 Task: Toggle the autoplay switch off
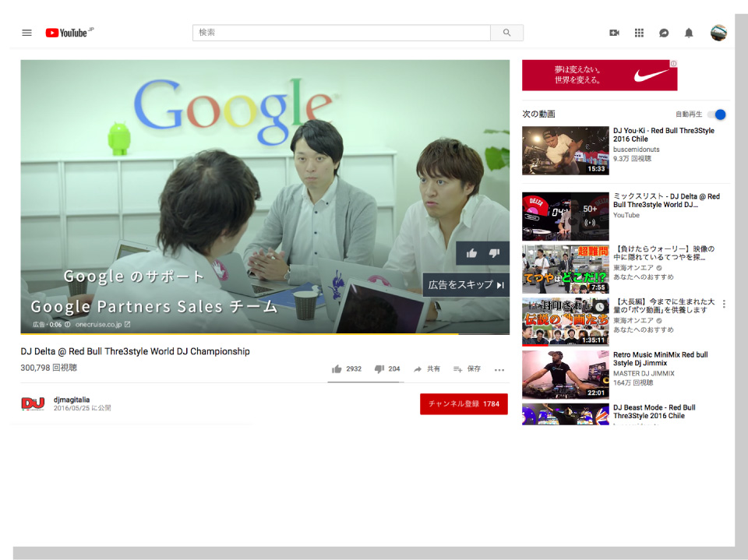[716, 114]
